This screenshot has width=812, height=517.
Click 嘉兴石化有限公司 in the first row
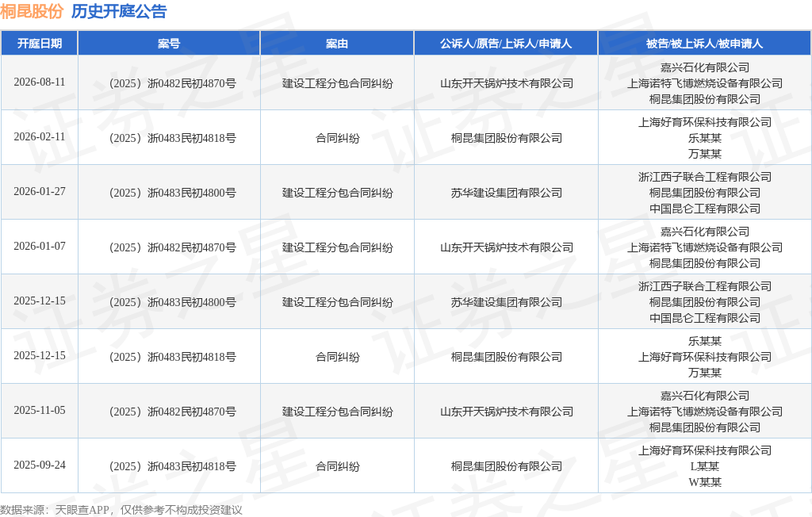[x=705, y=67]
